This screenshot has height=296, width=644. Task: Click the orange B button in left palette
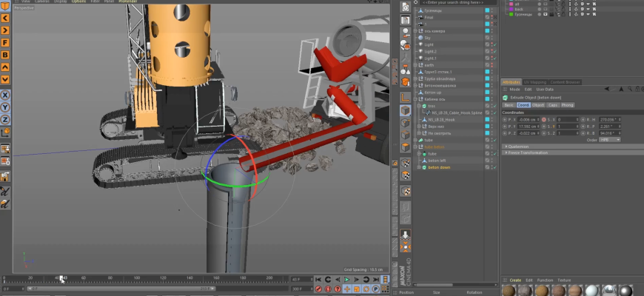pyautogui.click(x=5, y=55)
